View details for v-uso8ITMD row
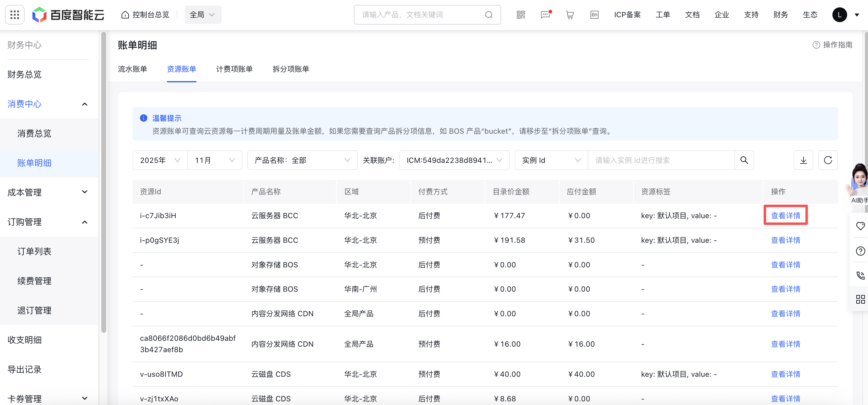Viewport: 868px width, 405px height. [785, 374]
